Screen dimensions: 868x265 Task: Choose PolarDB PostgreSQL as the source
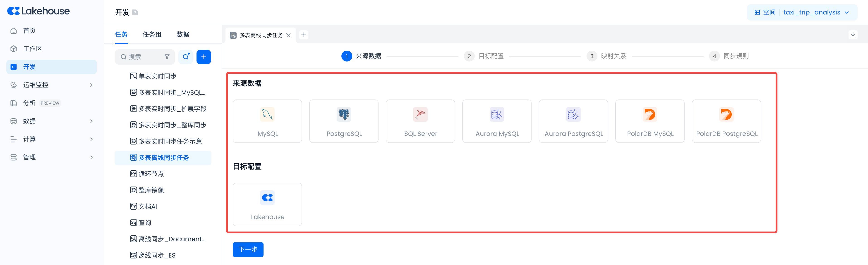click(x=726, y=121)
